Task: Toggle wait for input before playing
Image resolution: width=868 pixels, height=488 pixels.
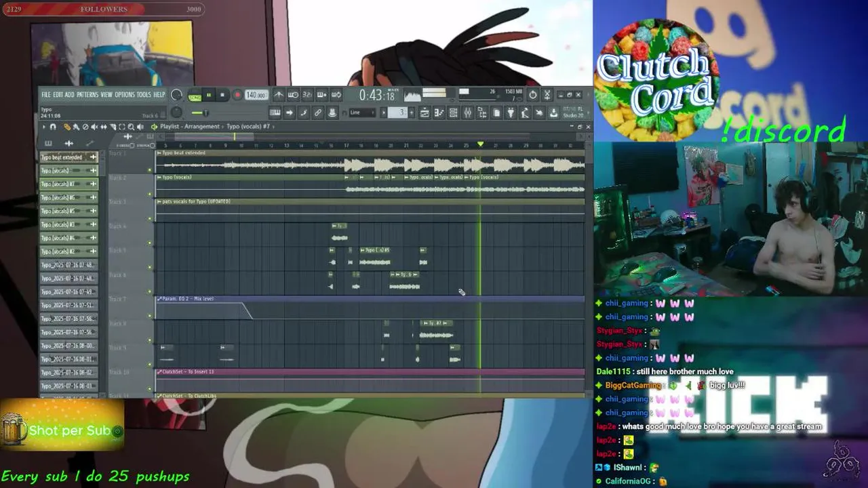Action: pos(292,95)
